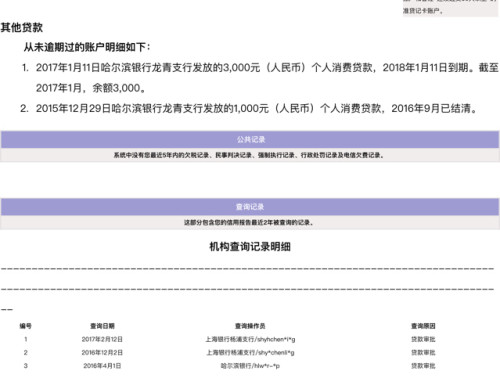
Task: Click the '准贷记卡账户' note at top right
Action: (x=423, y=11)
